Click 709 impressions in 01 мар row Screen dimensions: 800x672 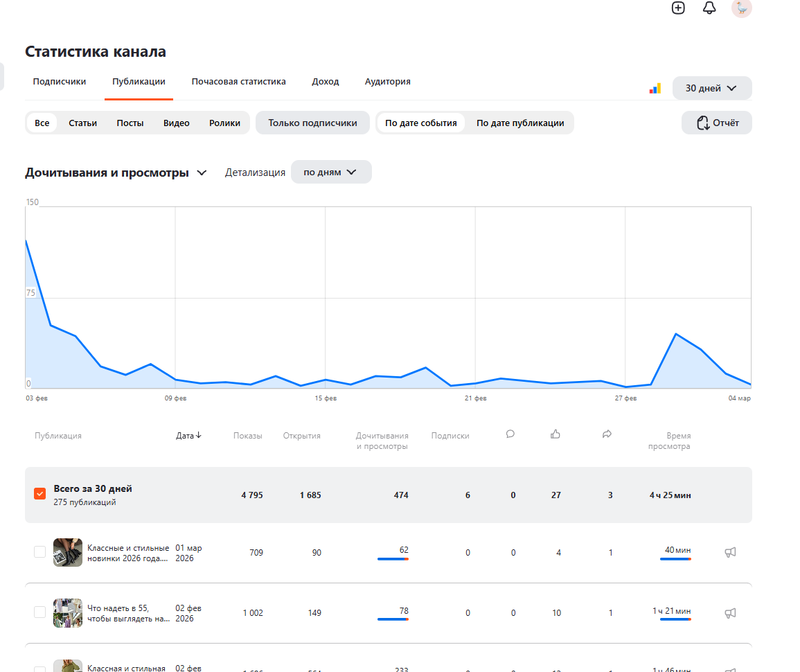256,553
